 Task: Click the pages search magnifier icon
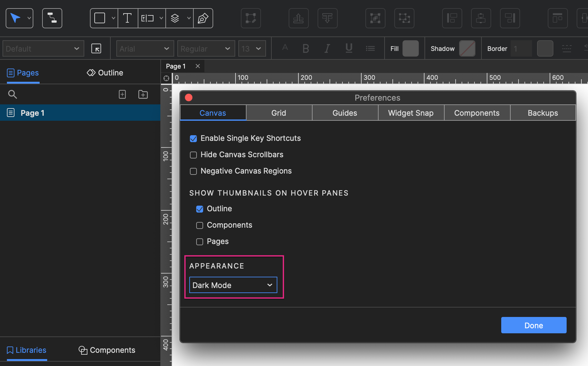[13, 94]
